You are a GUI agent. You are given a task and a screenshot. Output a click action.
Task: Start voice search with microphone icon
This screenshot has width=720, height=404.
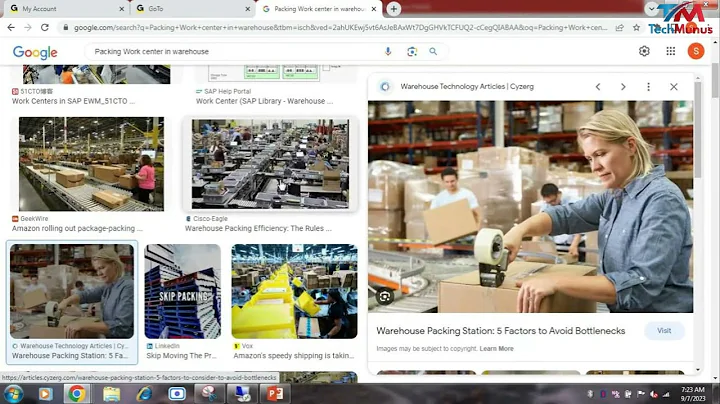[388, 51]
